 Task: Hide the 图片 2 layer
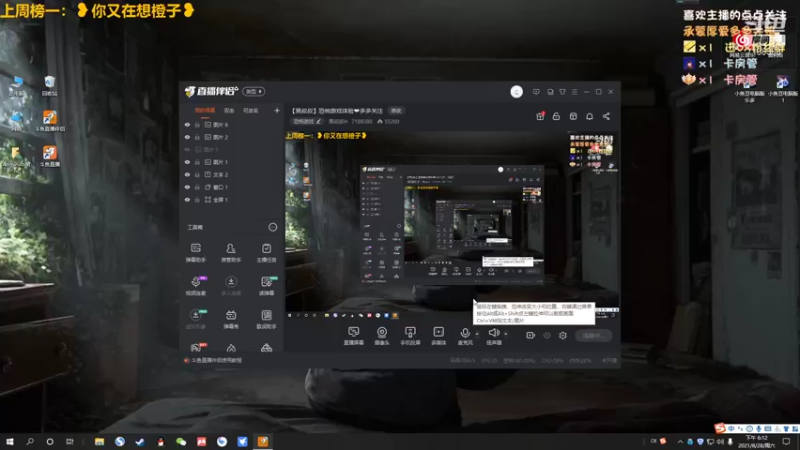pos(187,137)
